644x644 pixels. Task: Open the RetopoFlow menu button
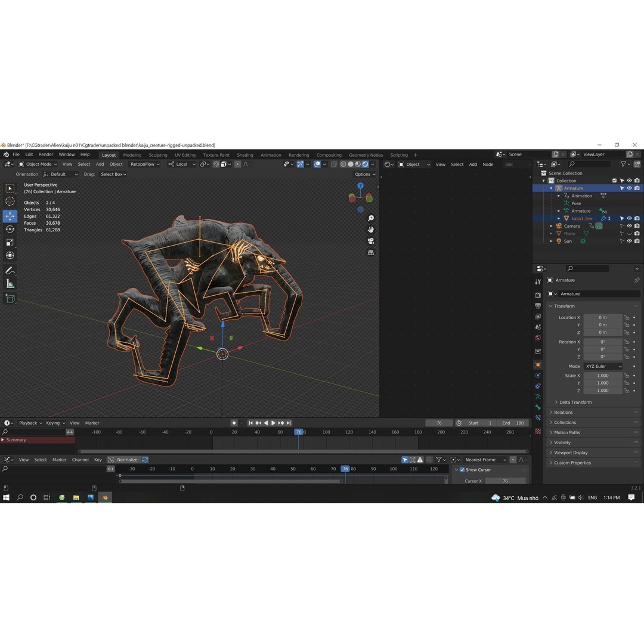tap(145, 165)
